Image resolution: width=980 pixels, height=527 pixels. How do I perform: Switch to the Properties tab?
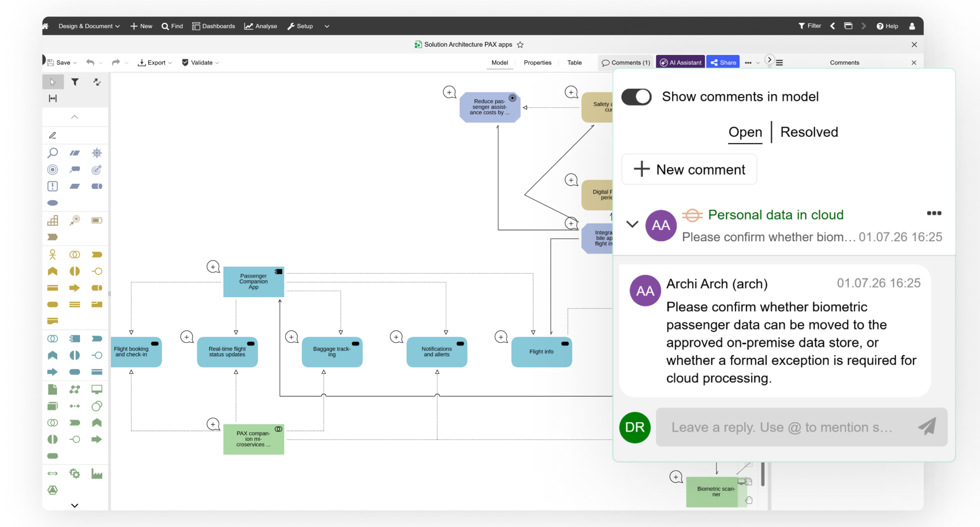(537, 62)
